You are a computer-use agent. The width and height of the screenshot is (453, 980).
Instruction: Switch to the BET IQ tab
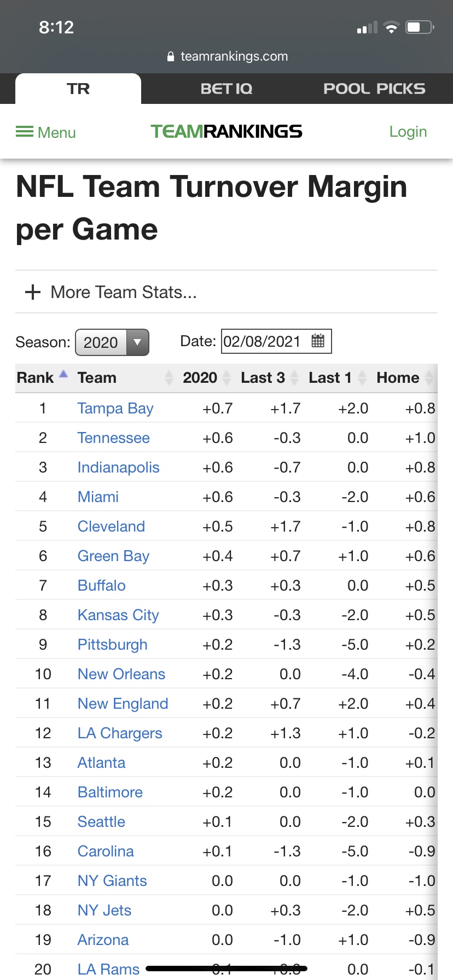click(226, 89)
